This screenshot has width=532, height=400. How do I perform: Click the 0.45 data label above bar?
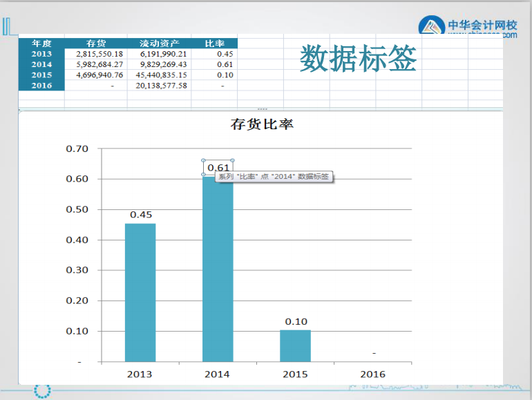click(141, 215)
